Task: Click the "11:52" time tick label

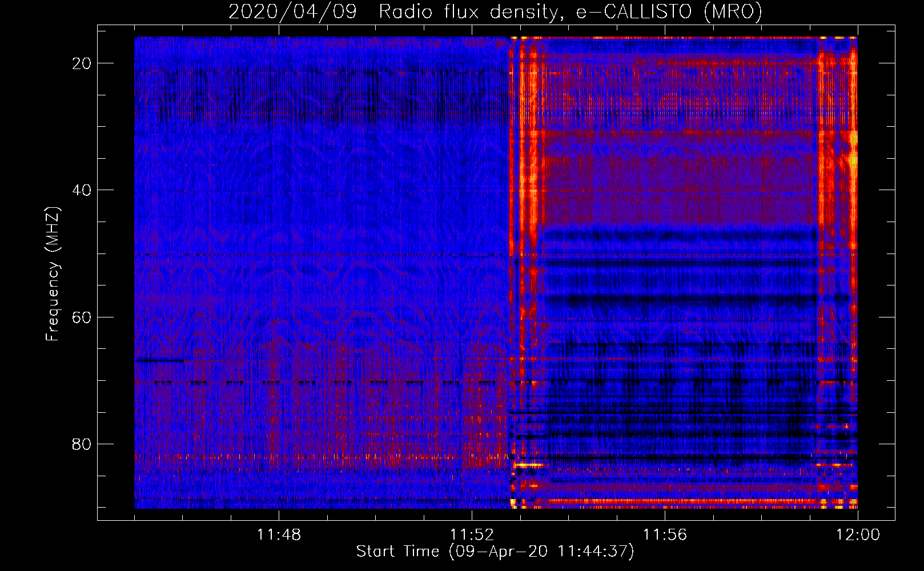Action: tap(472, 535)
